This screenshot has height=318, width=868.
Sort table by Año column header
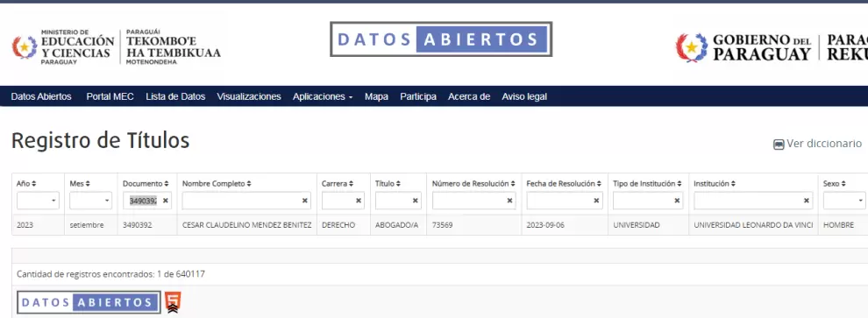(26, 184)
